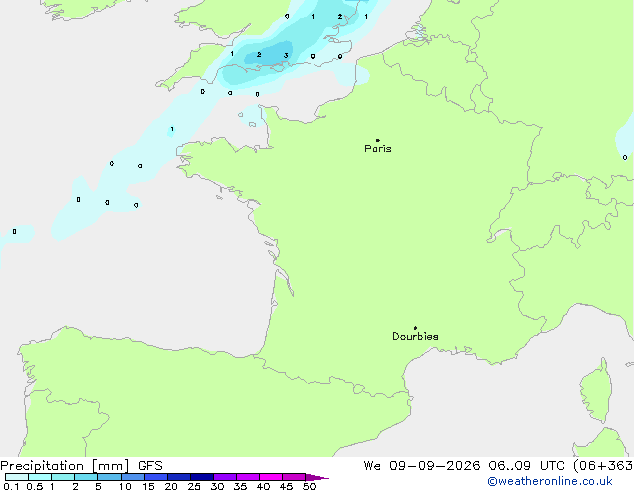
Task: Pick the 25–30 mm dark navy legend swatch
Action: click(202, 477)
